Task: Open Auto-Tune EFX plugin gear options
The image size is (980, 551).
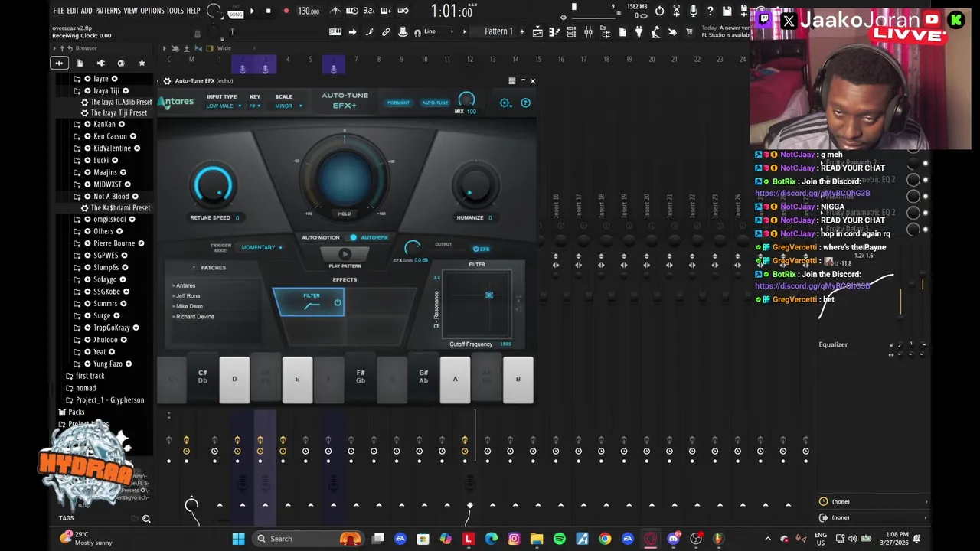Action: [x=167, y=80]
